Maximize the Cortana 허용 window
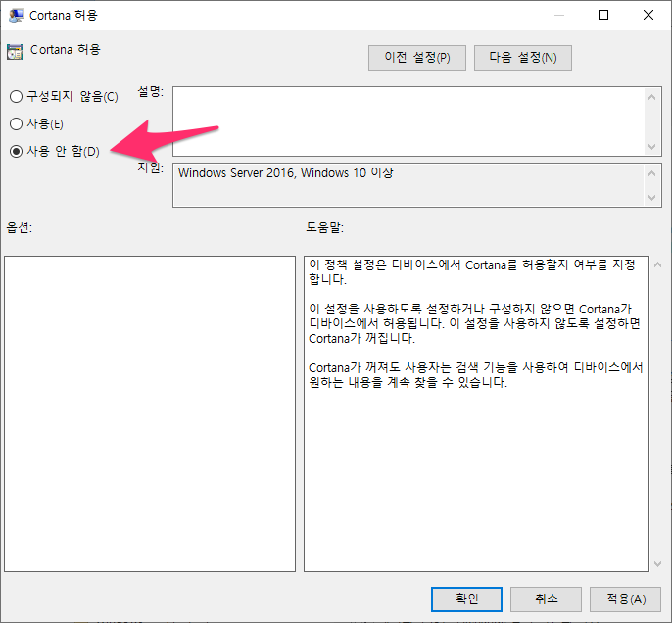This screenshot has width=672, height=623. point(603,15)
